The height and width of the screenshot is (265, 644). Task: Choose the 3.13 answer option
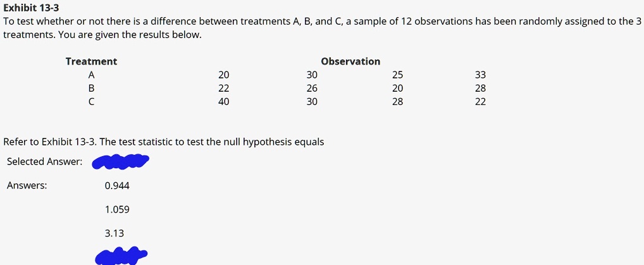114,234
